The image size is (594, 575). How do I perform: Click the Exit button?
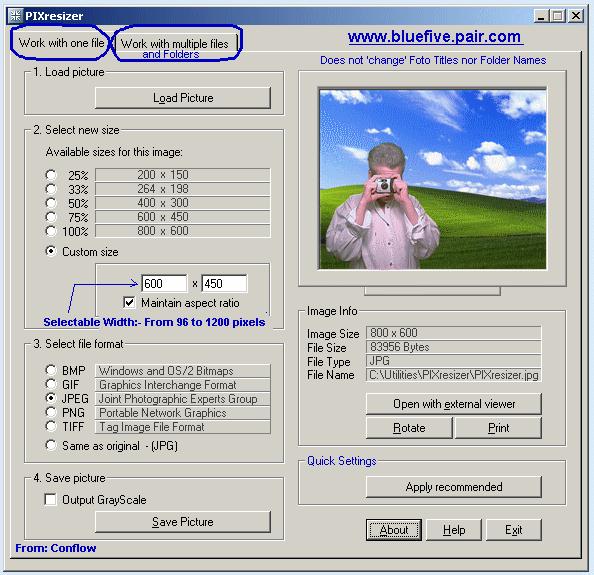coord(514,530)
